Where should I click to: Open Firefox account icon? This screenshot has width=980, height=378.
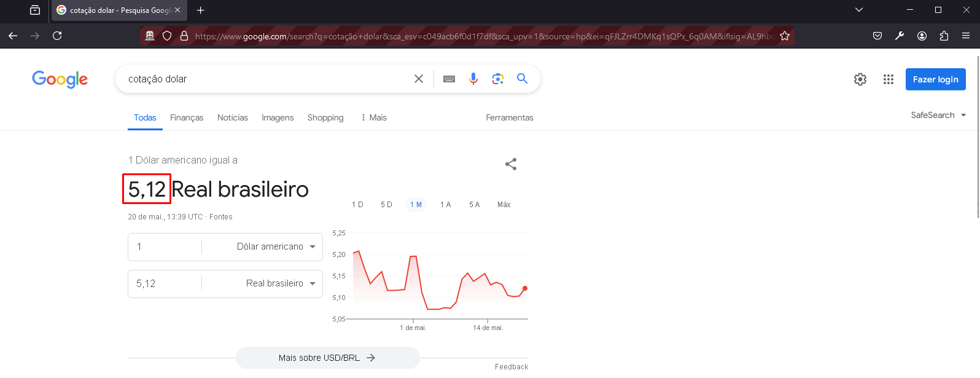[922, 36]
